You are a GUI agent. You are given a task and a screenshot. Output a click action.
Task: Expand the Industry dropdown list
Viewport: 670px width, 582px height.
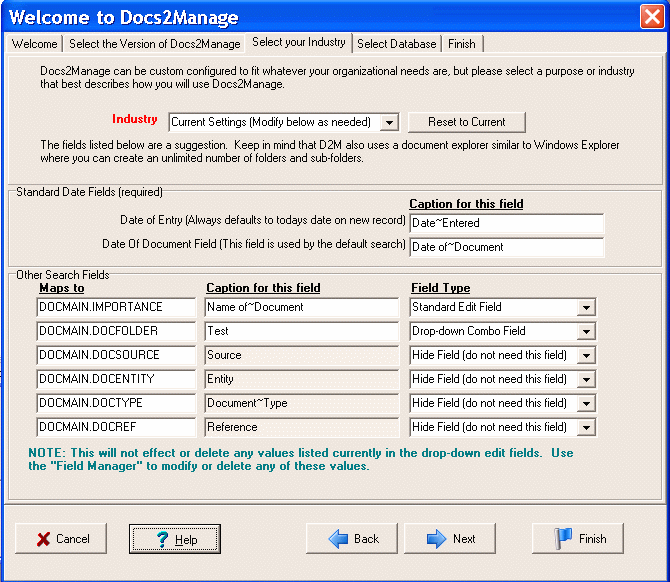390,122
